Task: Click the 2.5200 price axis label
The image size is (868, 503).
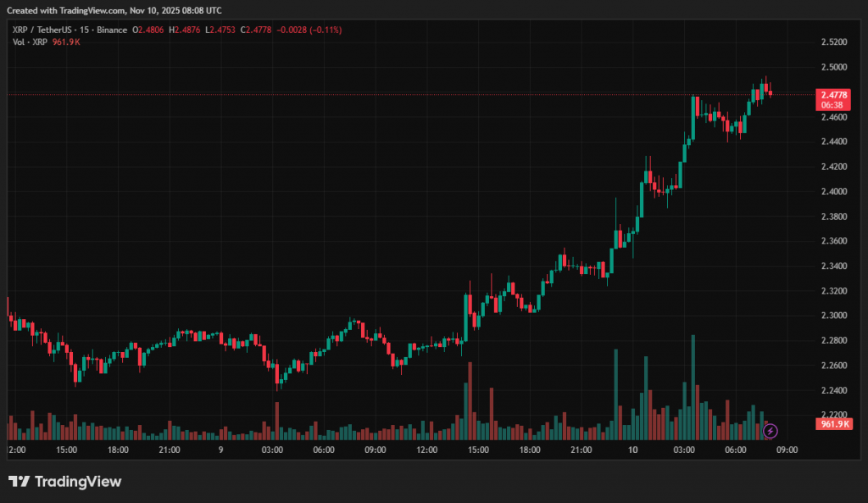Action: click(x=833, y=42)
